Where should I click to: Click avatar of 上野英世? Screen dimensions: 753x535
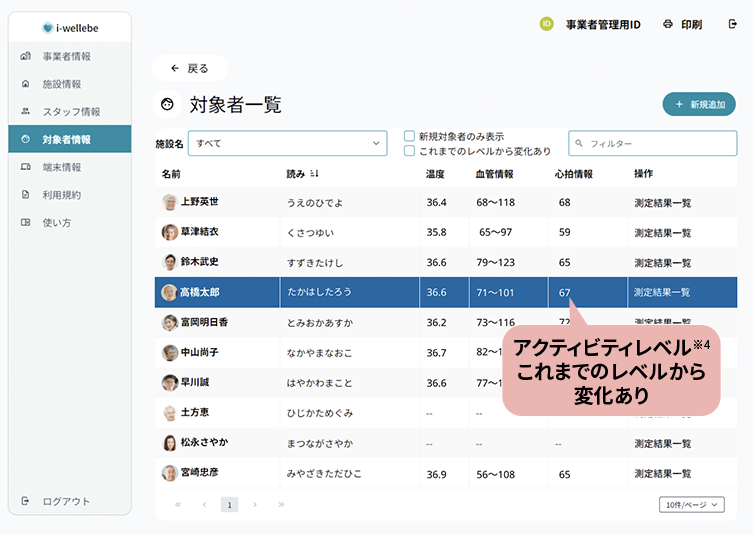tap(170, 202)
